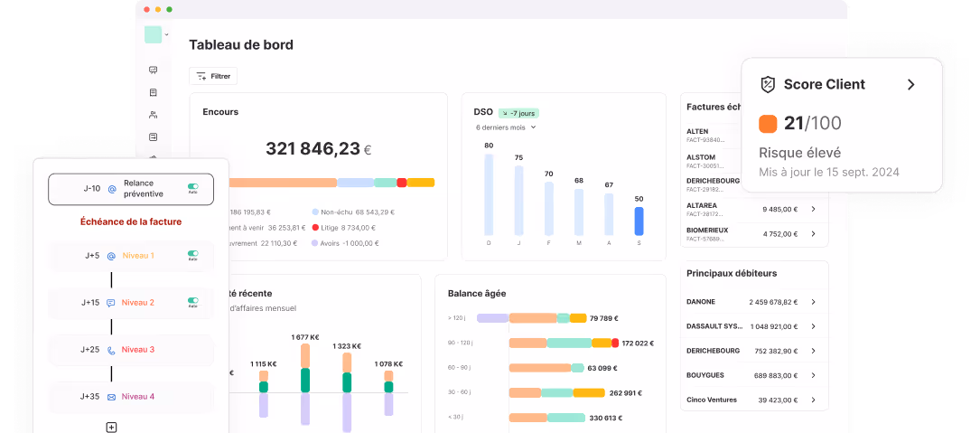This screenshot has height=433, width=980.
Task: Click the DSO bar labeled 68
Action: point(579,212)
